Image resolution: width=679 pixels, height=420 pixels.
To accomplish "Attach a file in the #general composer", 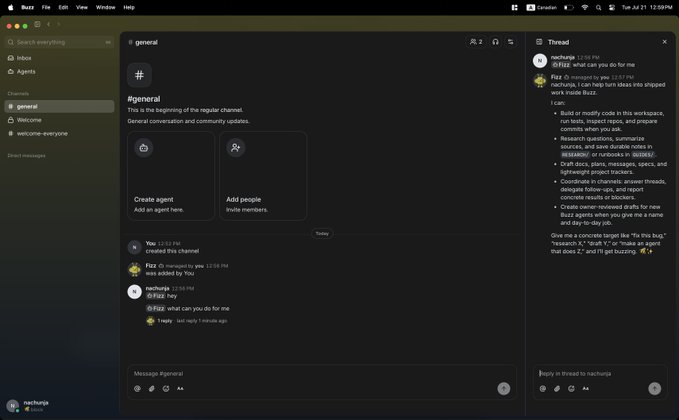I will pyautogui.click(x=152, y=389).
